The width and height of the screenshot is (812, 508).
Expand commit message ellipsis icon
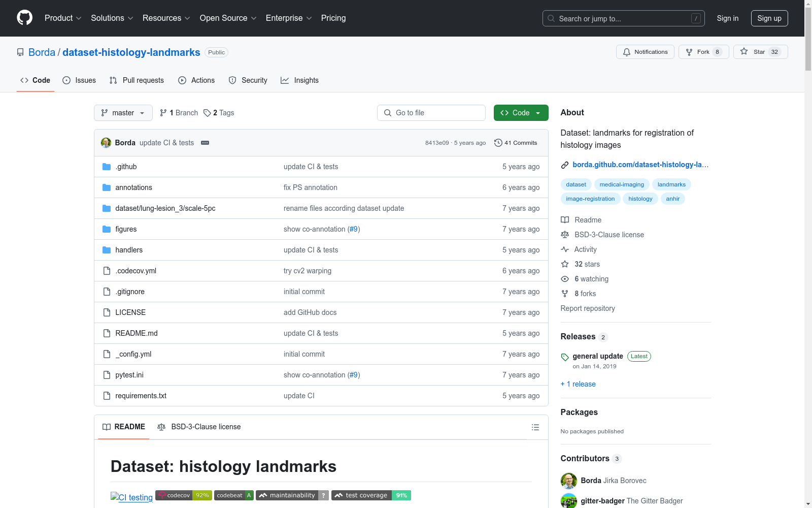[205, 143]
